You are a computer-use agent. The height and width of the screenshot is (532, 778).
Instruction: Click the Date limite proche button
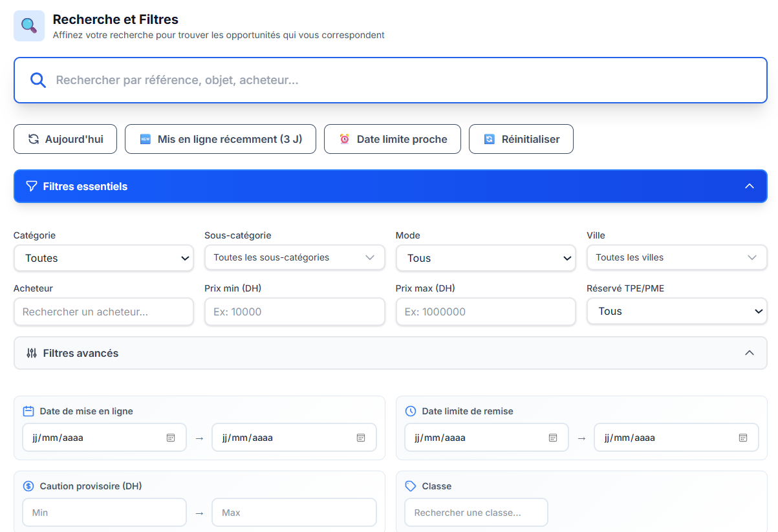click(x=393, y=139)
